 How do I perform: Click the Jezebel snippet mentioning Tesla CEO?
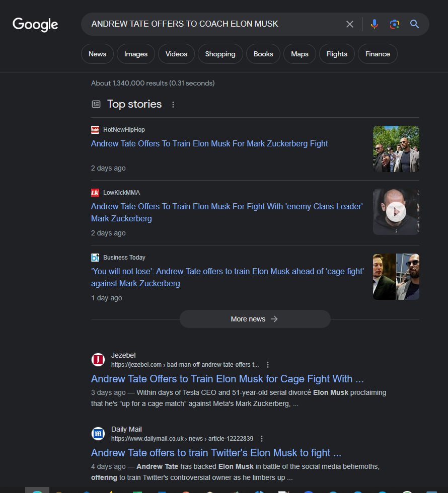point(239,398)
